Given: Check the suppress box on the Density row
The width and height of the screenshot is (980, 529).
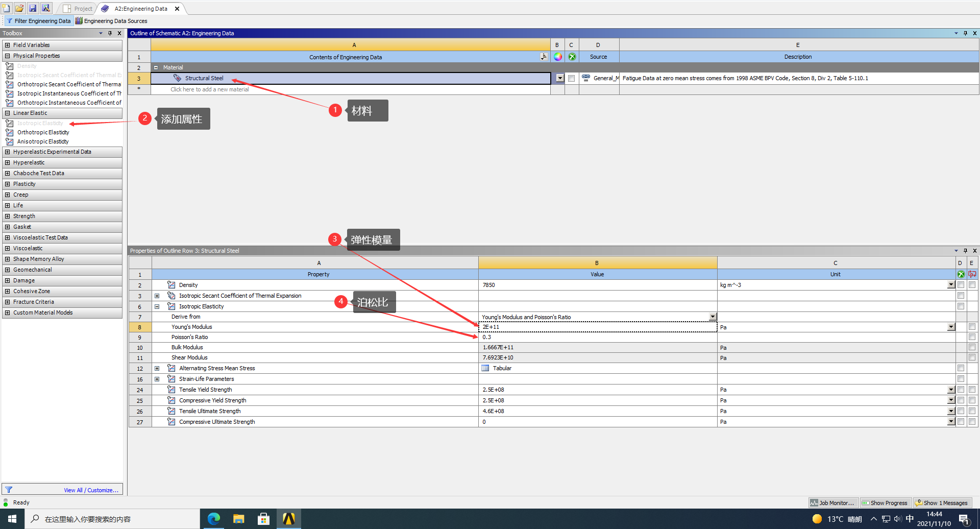Looking at the screenshot, I should point(961,285).
